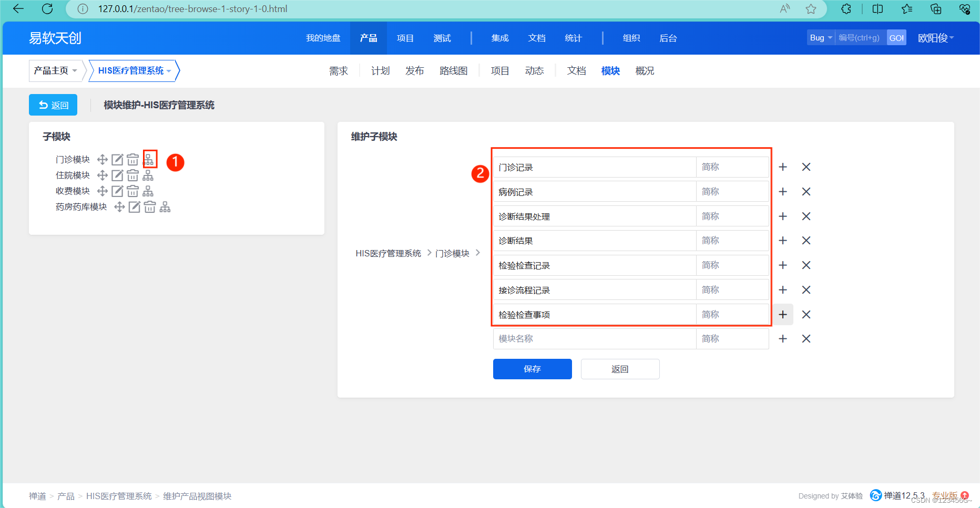Click the GO! search button
980x508 pixels.
point(896,38)
